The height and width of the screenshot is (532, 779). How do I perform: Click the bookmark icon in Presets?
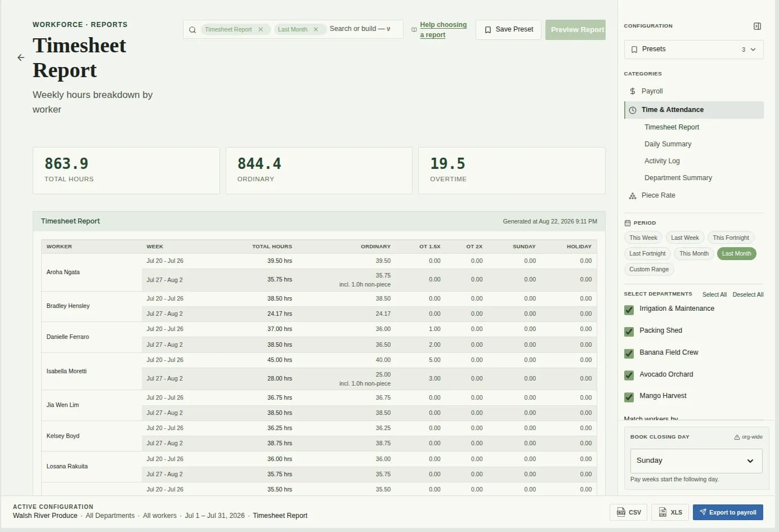[x=634, y=50]
